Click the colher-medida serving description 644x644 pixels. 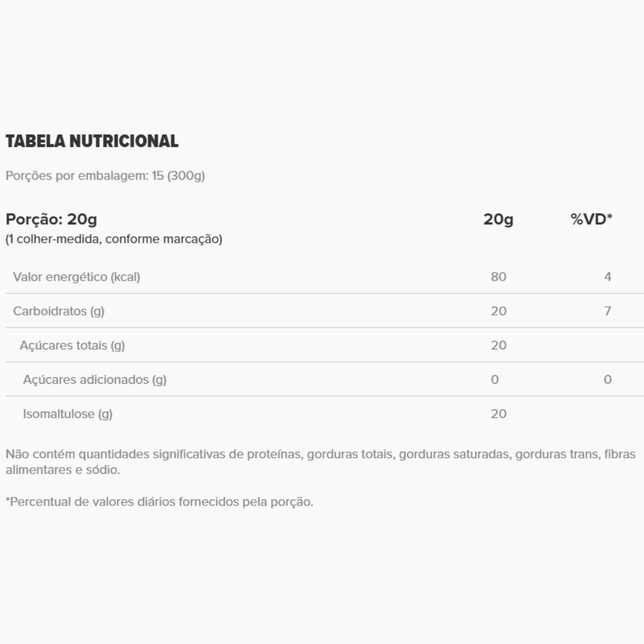[114, 239]
